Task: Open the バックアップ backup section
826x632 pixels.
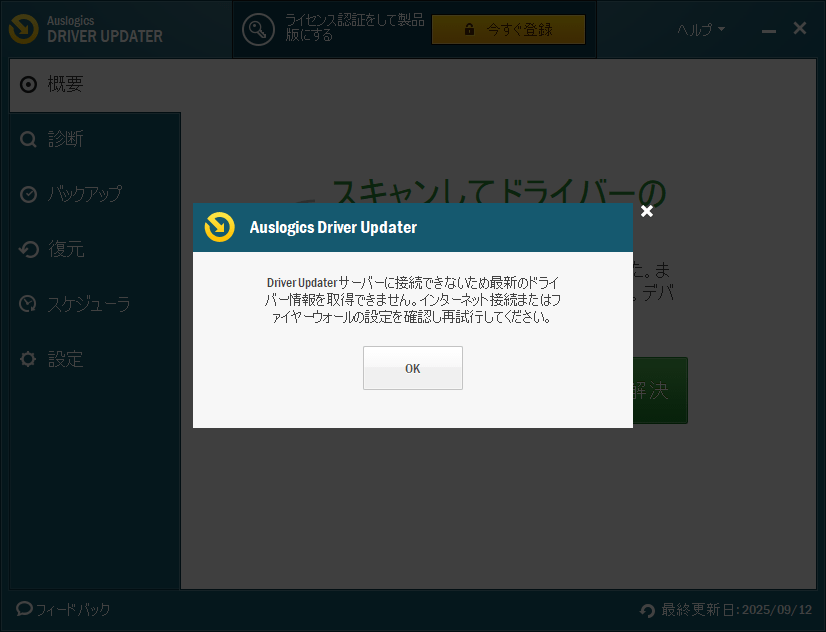Action: tap(95, 194)
